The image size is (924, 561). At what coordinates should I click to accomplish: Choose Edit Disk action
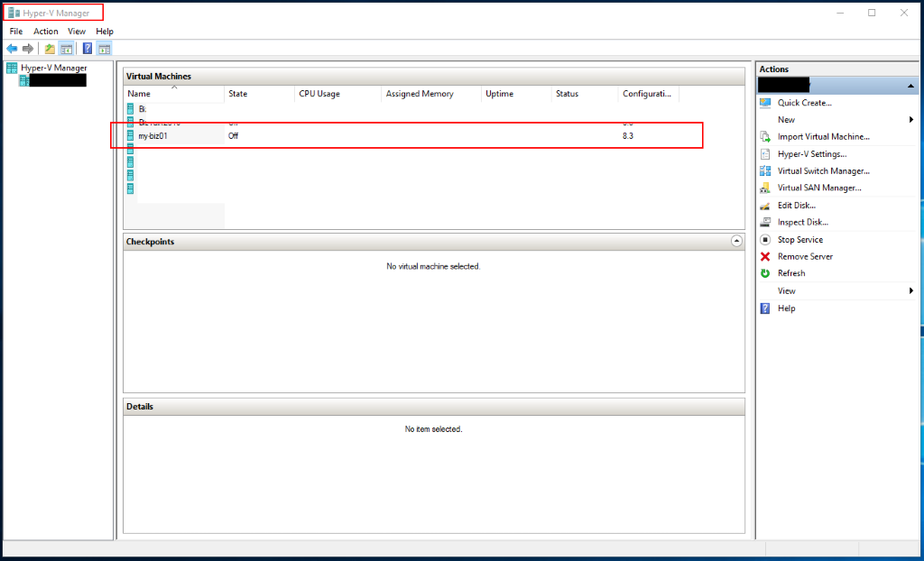[x=796, y=205]
